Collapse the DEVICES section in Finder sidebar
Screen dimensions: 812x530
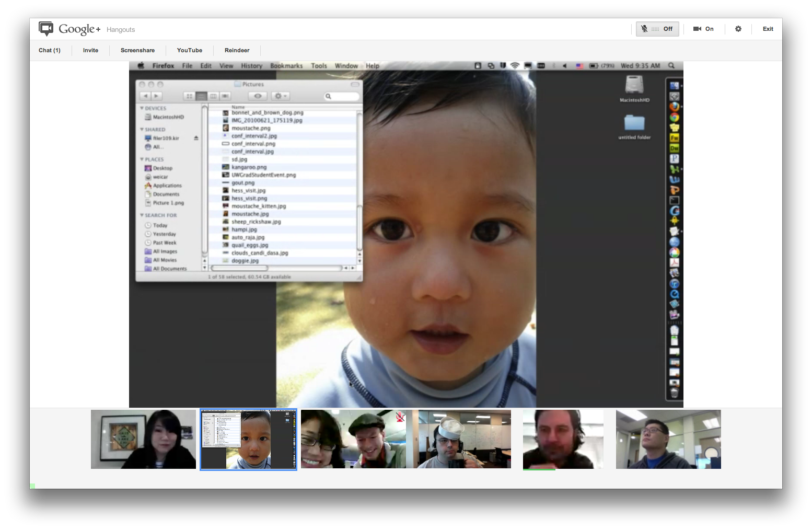pyautogui.click(x=142, y=108)
